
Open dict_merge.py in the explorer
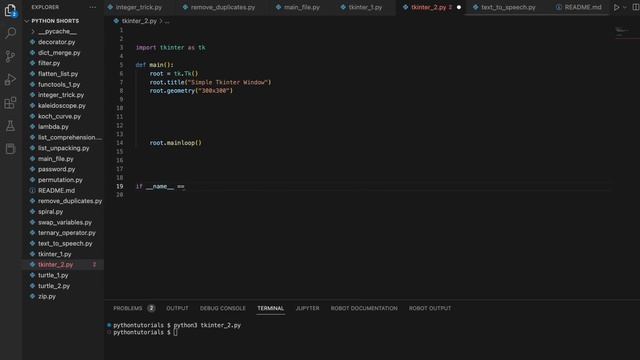[x=59, y=53]
